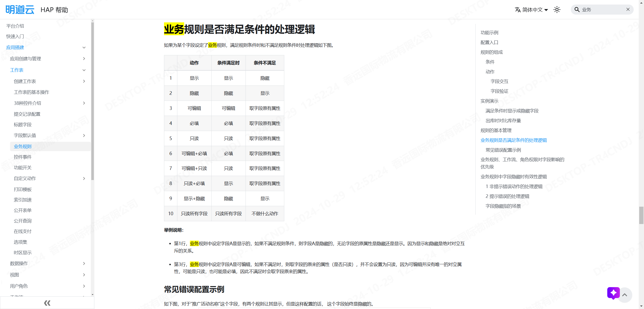Image resolution: width=644 pixels, height=309 pixels.
Task: Open the language translate icon menu
Action: [x=518, y=10]
